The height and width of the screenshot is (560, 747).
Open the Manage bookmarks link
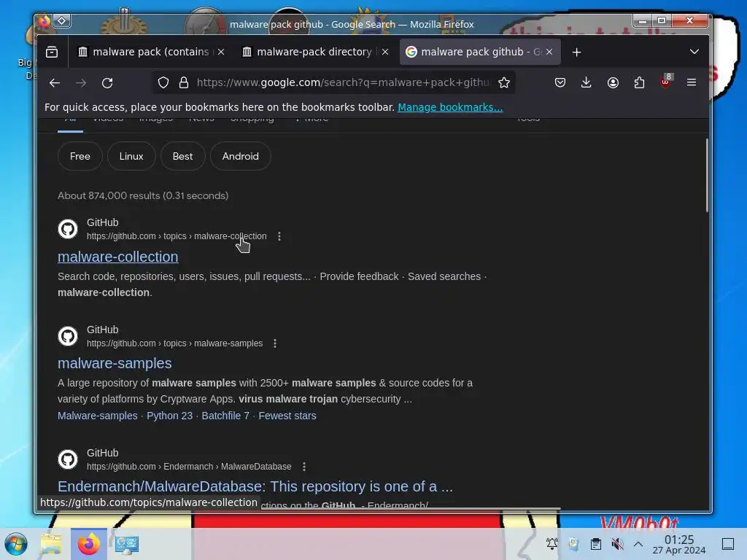point(450,107)
